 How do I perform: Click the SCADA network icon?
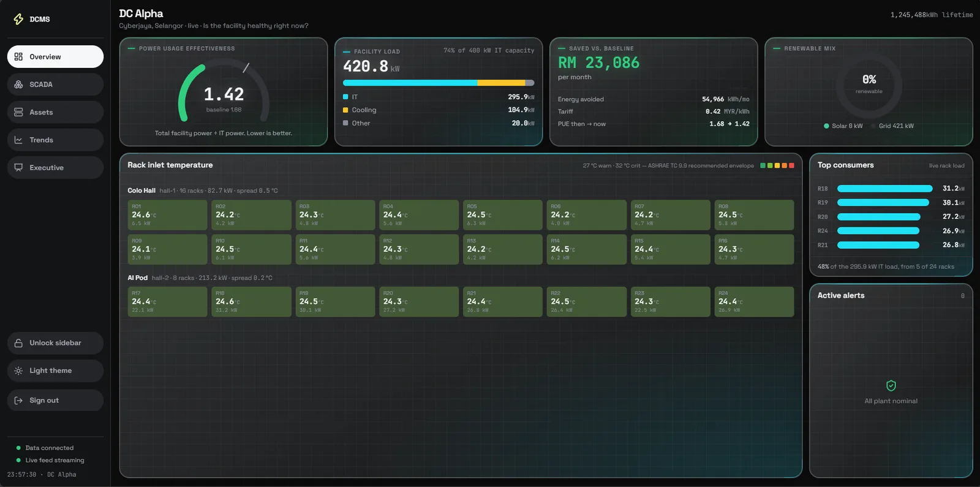(x=18, y=85)
